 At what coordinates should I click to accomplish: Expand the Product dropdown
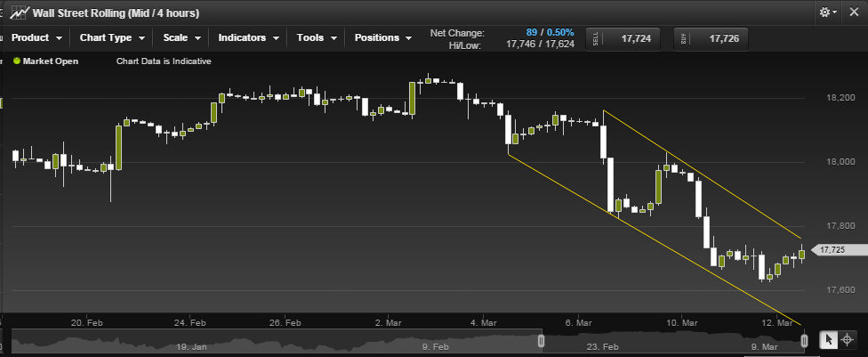36,37
